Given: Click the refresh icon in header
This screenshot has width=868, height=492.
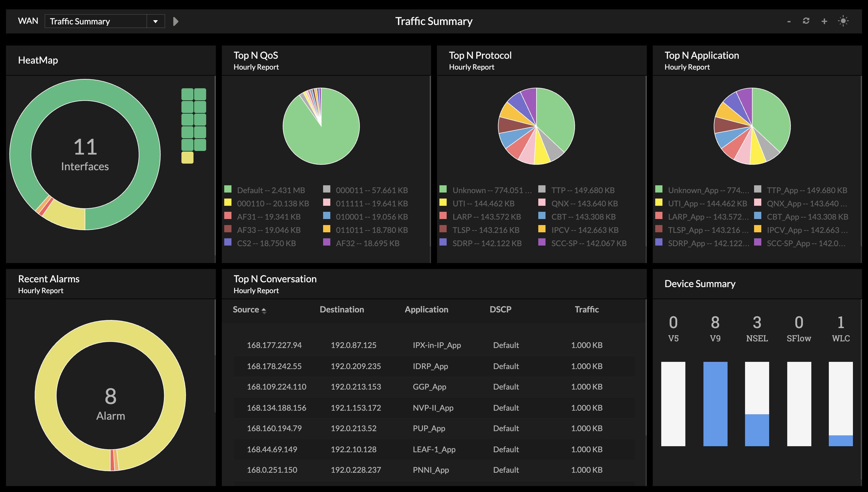Looking at the screenshot, I should coord(806,21).
